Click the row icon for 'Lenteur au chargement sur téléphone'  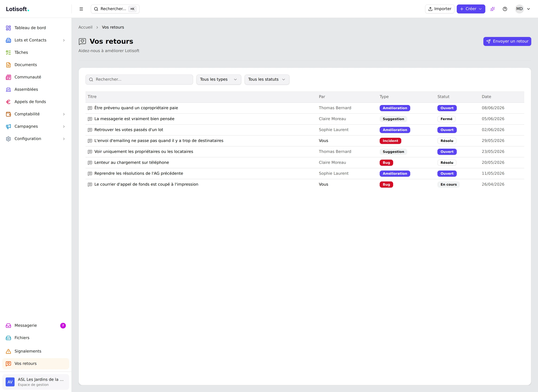tap(90, 163)
